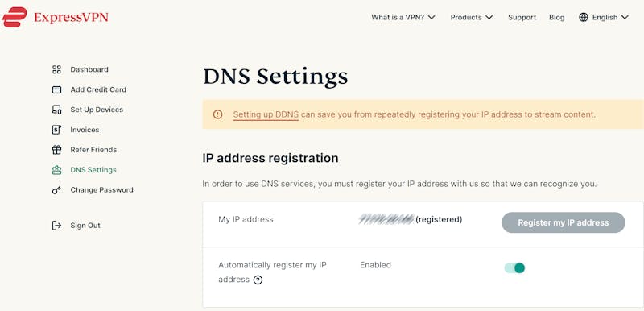644x311 pixels.
Task: Expand the "What is a VPN?" dropdown
Action: [403, 17]
